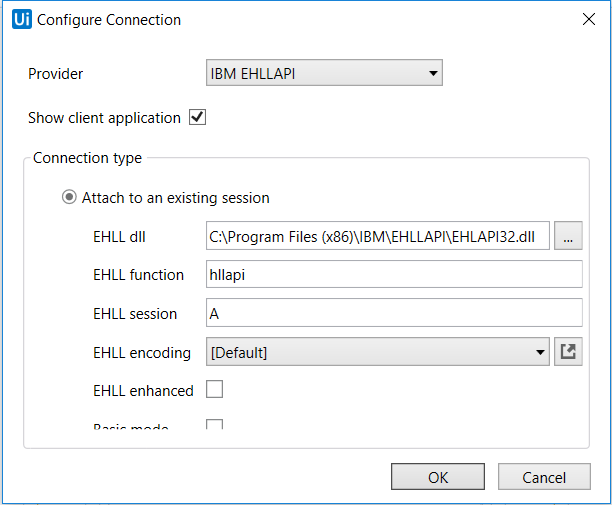This screenshot has height=505, width=612.
Task: Expand the EHLL encoding combo box
Action: (377, 352)
